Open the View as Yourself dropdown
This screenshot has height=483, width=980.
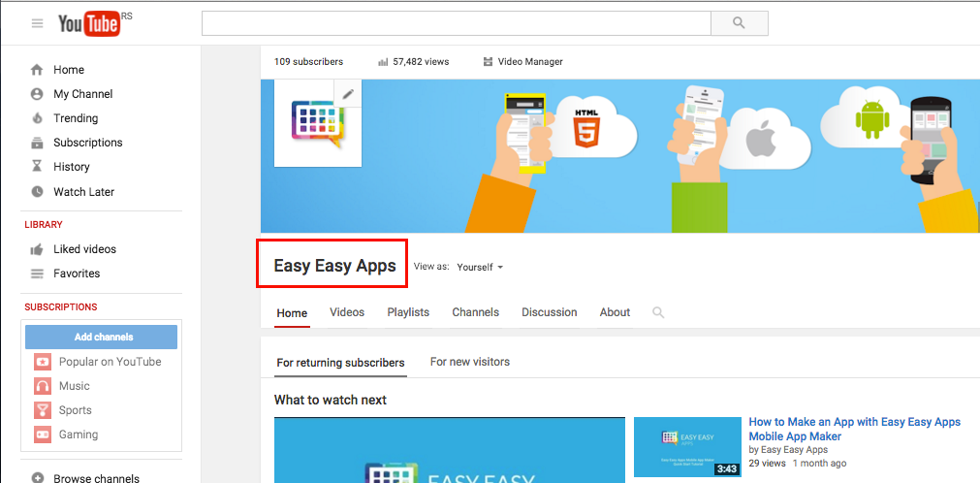[x=480, y=267]
